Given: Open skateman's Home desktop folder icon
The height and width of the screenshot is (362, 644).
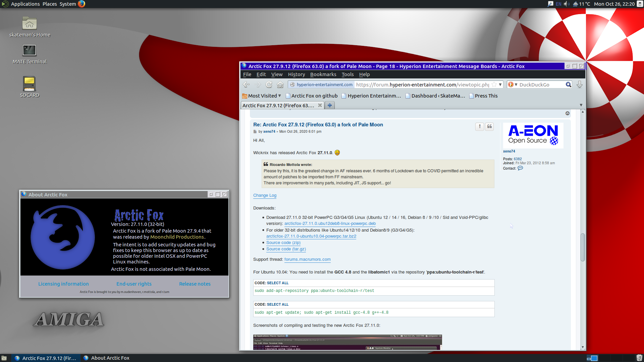Looking at the screenshot, I should pos(30,23).
